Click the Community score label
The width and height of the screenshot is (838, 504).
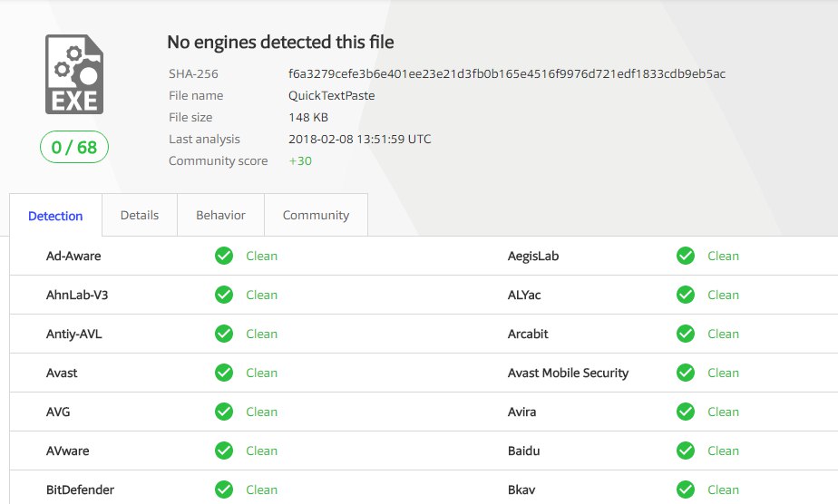[218, 161]
